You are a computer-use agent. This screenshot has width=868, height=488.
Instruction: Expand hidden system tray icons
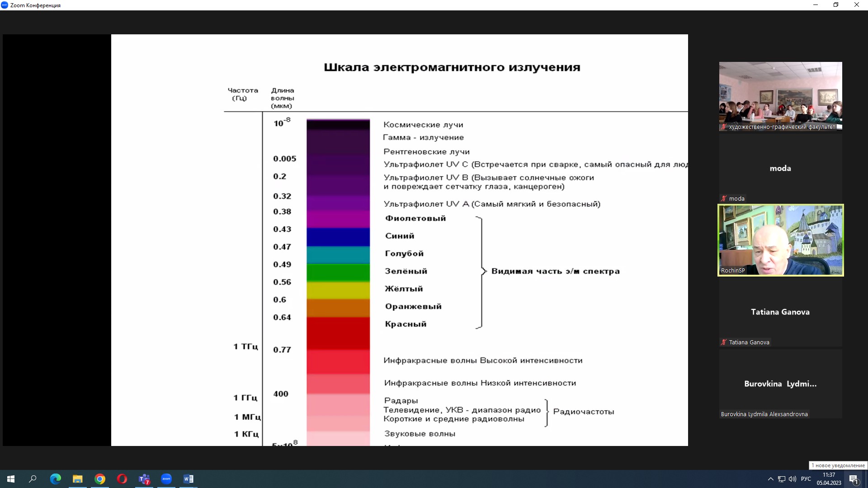(770, 479)
